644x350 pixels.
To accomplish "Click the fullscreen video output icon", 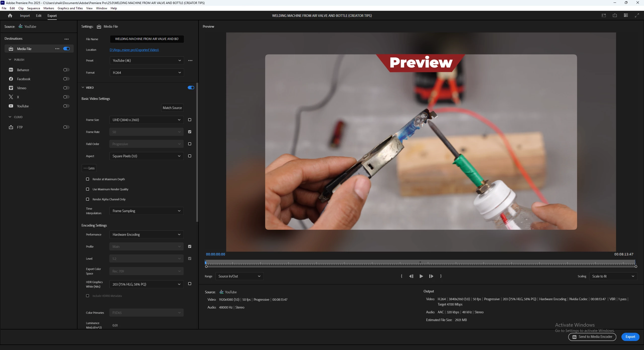I will tap(637, 15).
